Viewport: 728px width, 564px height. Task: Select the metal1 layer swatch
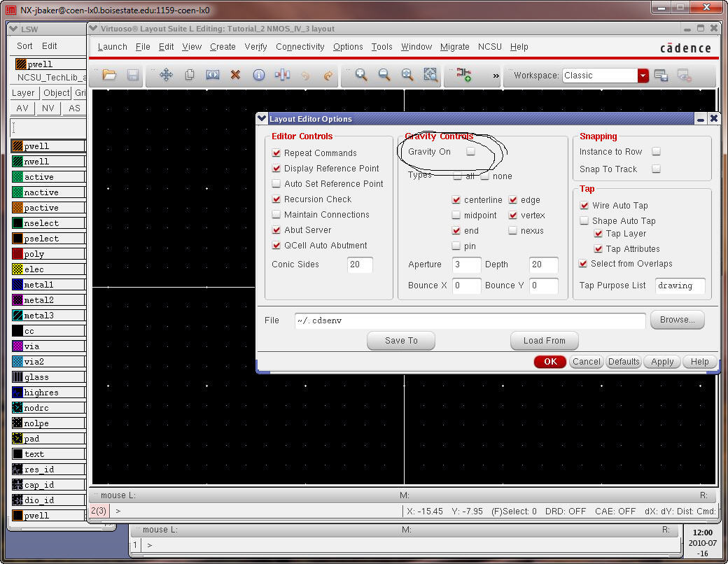[x=18, y=285]
